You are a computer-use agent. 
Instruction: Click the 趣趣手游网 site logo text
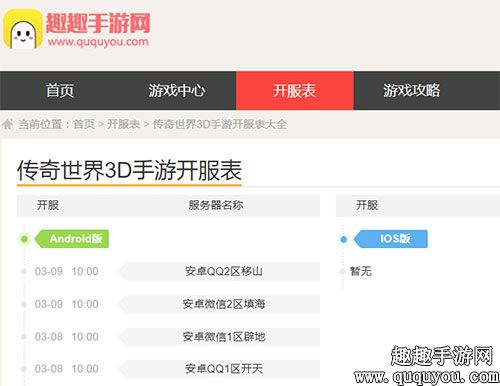tap(98, 23)
